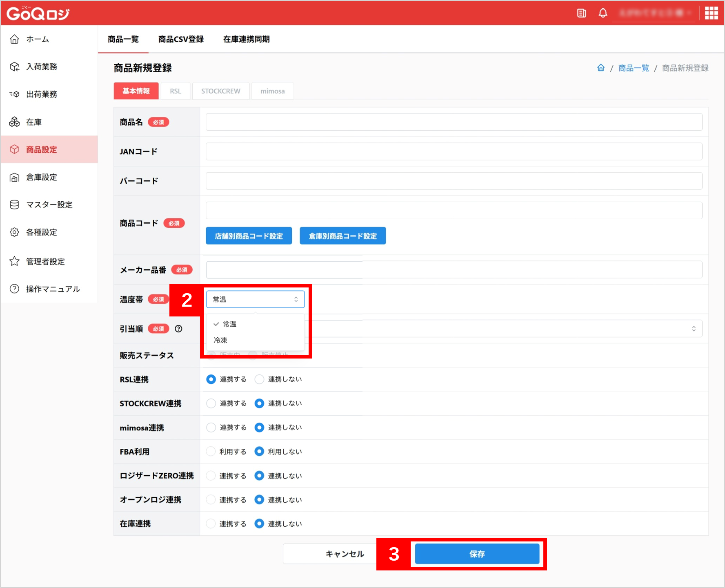Screen dimensions: 725x588
Task: Open the user account dropdown in header
Action: click(x=655, y=13)
